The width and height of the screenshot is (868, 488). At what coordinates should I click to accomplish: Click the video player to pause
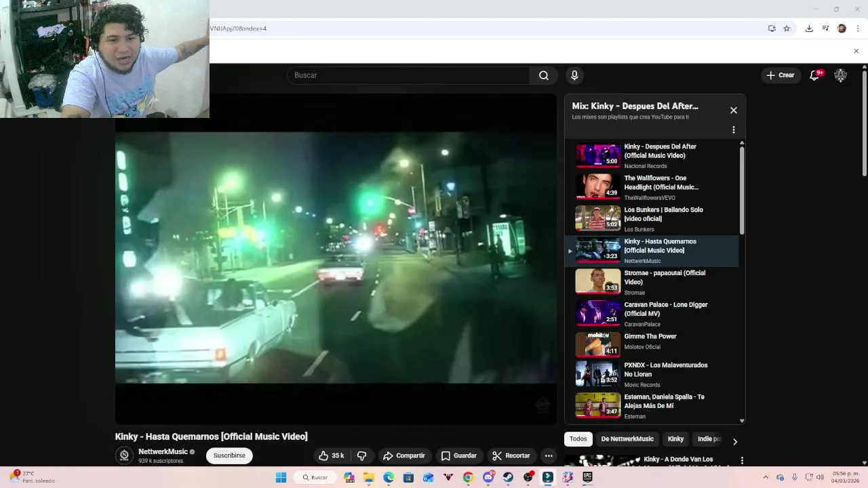[336, 258]
